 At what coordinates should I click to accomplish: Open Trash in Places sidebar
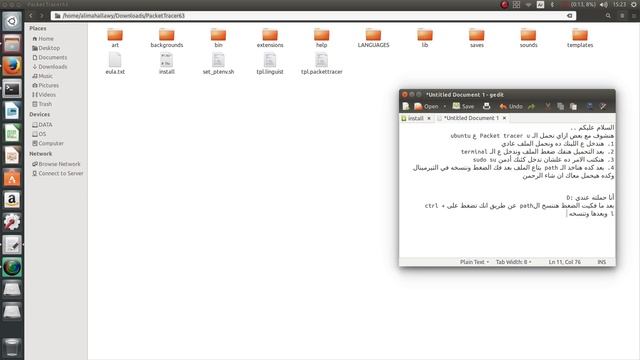42,104
